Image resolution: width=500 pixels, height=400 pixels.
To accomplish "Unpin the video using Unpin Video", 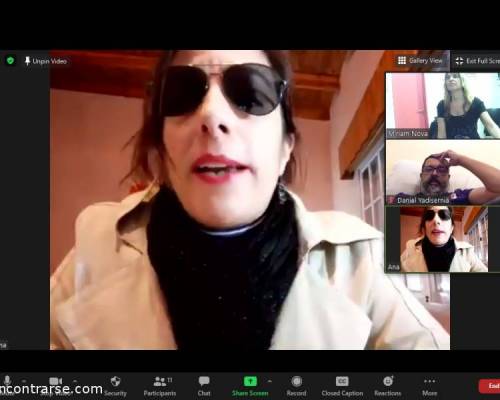I will tap(46, 61).
